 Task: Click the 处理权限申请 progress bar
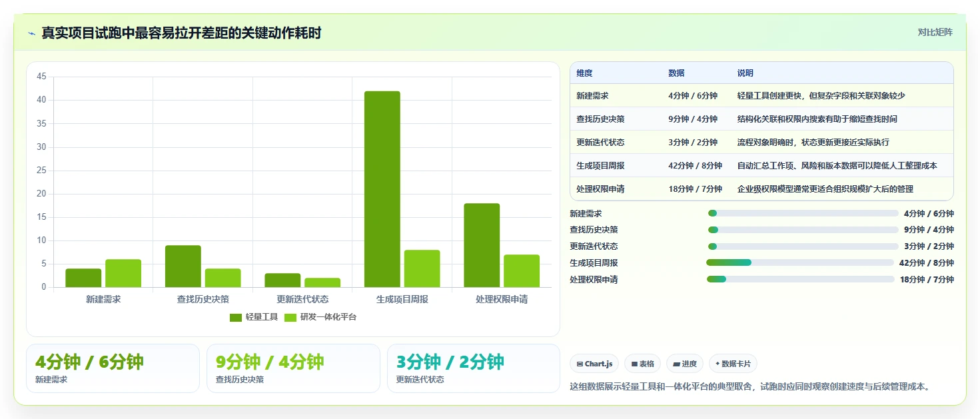click(x=801, y=279)
